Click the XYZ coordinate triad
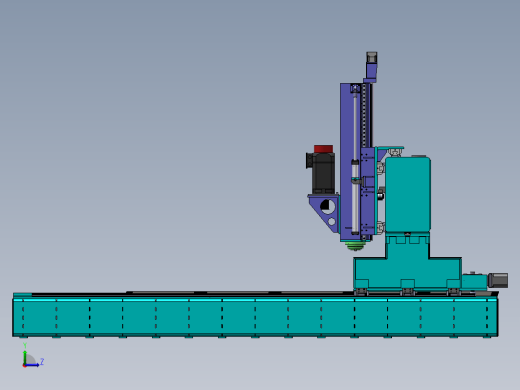This screenshot has width=520, height=390. (33, 355)
